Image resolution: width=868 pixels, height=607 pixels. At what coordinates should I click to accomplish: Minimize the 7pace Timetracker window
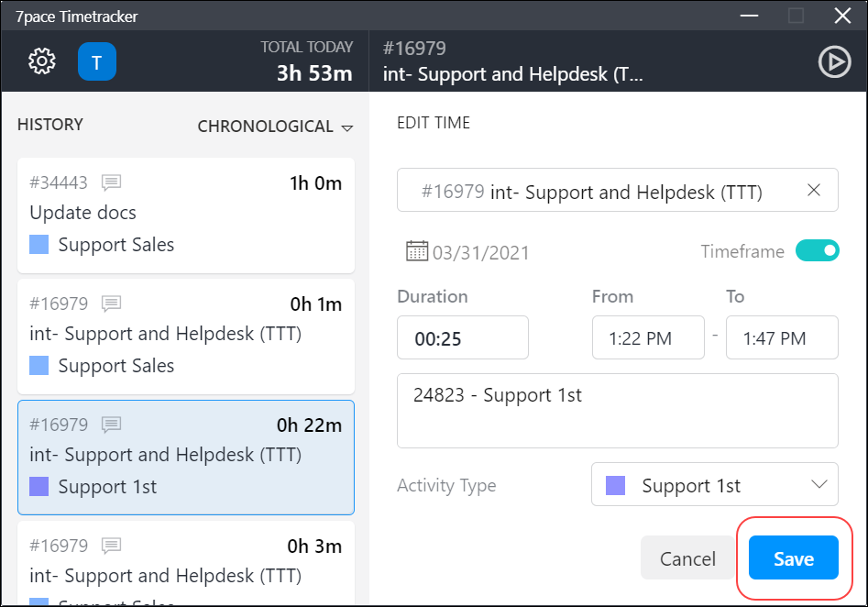pos(749,16)
